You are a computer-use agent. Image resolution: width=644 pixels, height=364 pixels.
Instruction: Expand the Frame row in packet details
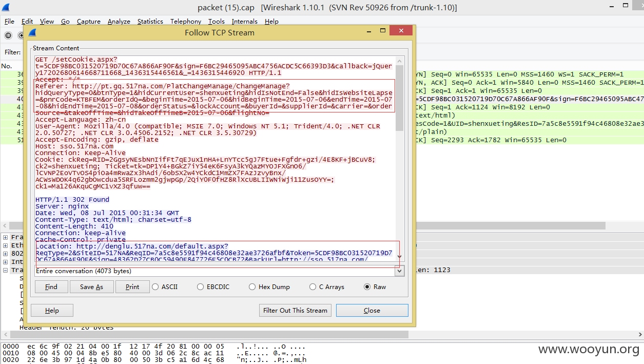(6, 237)
